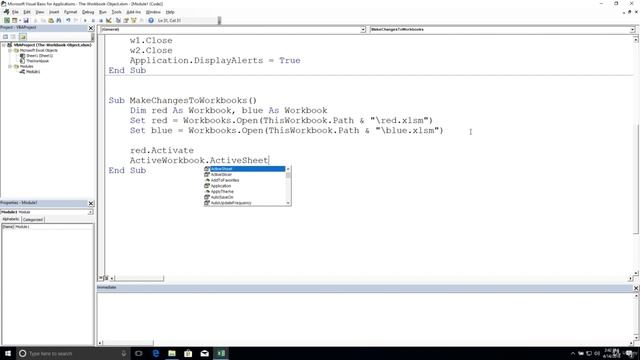This screenshot has height=360, width=640.
Task: Collapse the Modules folder node
Action: coord(10,66)
